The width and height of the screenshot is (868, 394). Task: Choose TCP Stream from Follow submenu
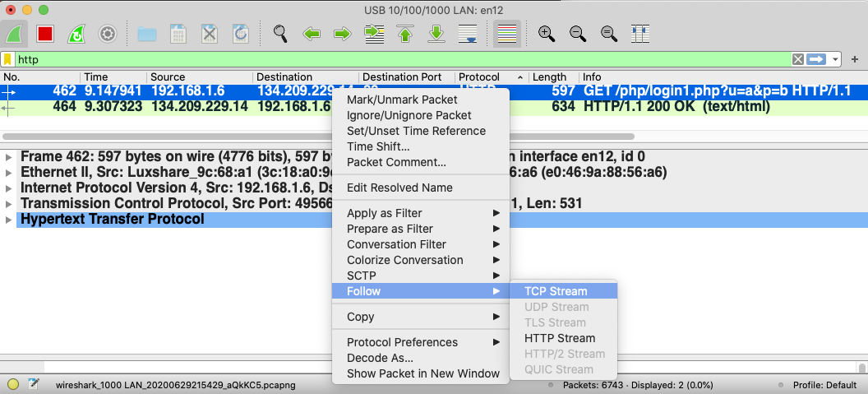pyautogui.click(x=556, y=291)
